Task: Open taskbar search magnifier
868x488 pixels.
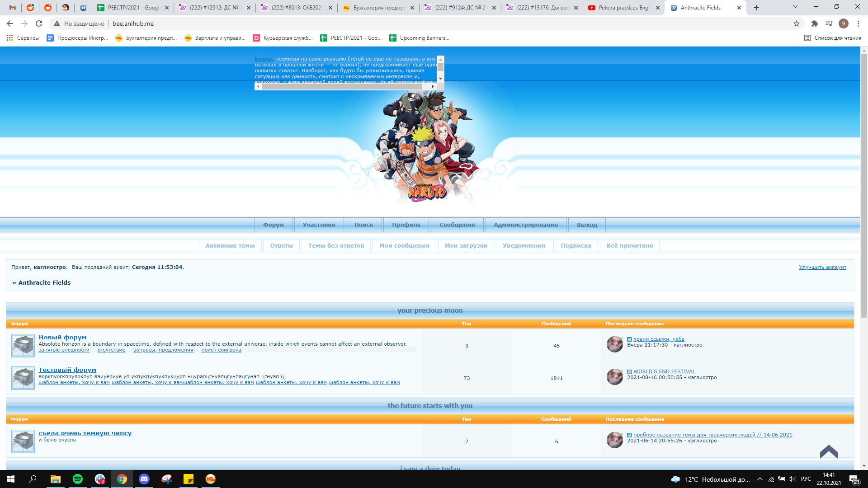Action: [33, 479]
